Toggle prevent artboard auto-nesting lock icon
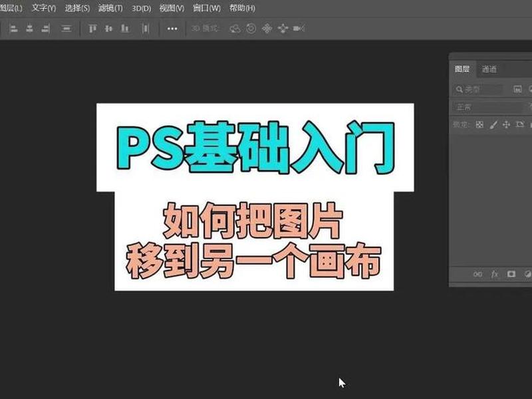Image resolution: width=532 pixels, height=399 pixels. (520, 124)
